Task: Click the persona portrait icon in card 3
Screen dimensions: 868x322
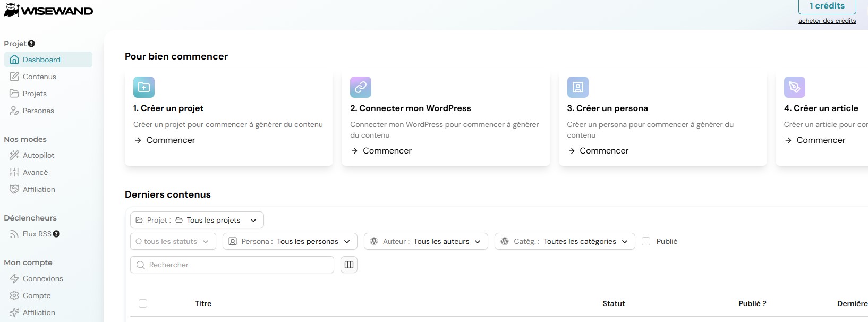Action: click(577, 87)
